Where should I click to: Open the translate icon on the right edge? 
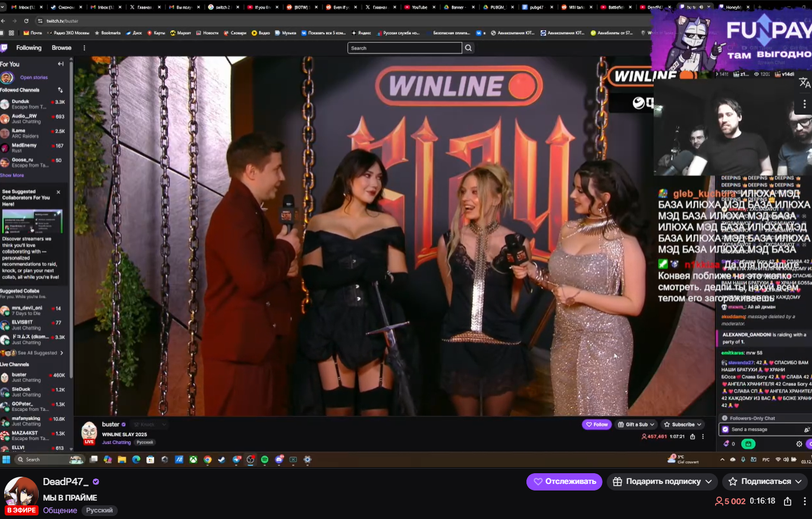pyautogui.click(x=804, y=83)
